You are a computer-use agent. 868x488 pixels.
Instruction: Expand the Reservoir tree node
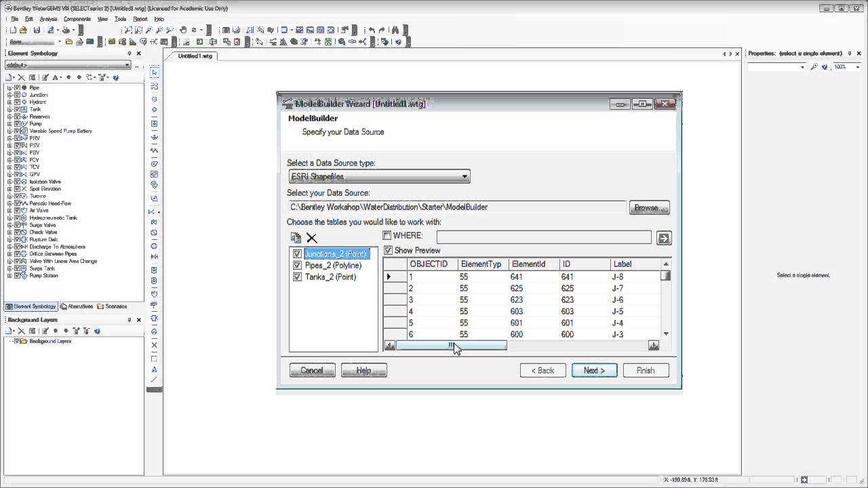(9, 117)
